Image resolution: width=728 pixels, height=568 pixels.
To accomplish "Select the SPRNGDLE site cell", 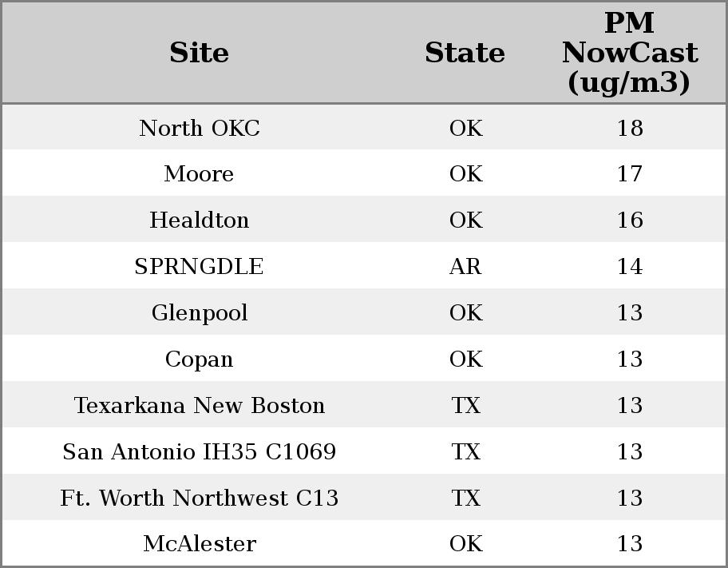I will coord(199,267).
